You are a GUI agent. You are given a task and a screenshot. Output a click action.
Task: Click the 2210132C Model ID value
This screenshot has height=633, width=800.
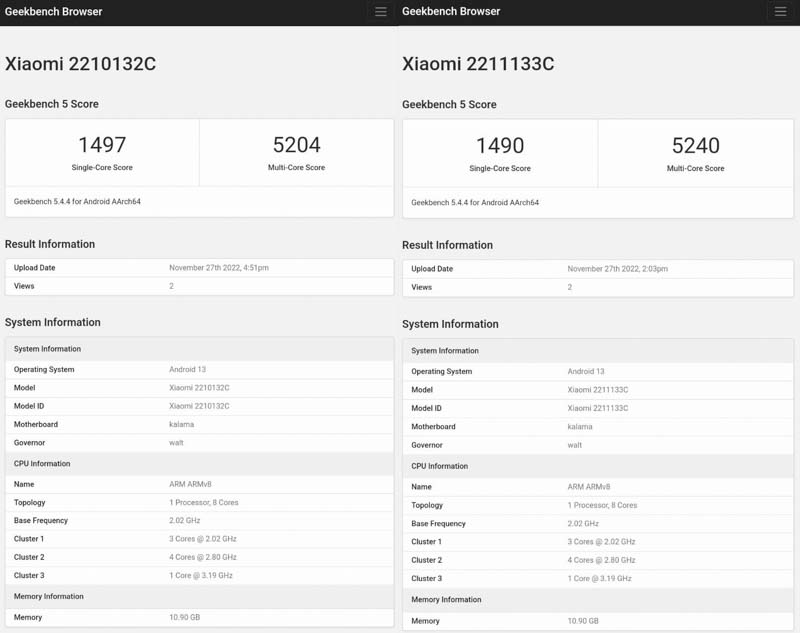(199, 406)
